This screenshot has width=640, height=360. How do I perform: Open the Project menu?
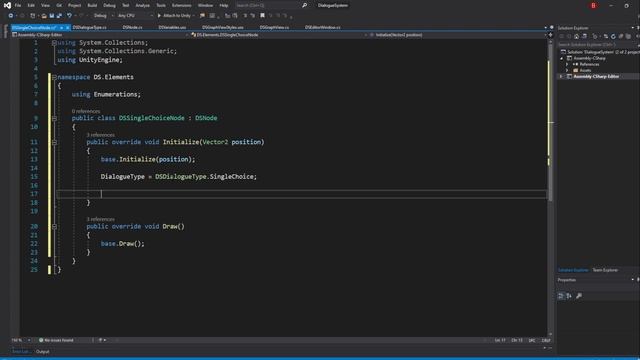(74, 5)
